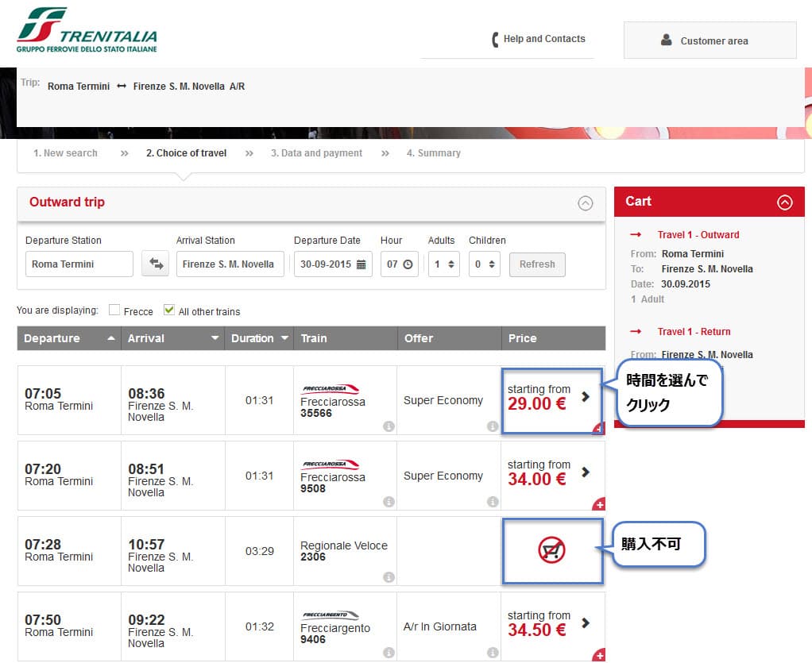
Task: Click the phone icon beside Help and Contacts
Action: (x=495, y=40)
